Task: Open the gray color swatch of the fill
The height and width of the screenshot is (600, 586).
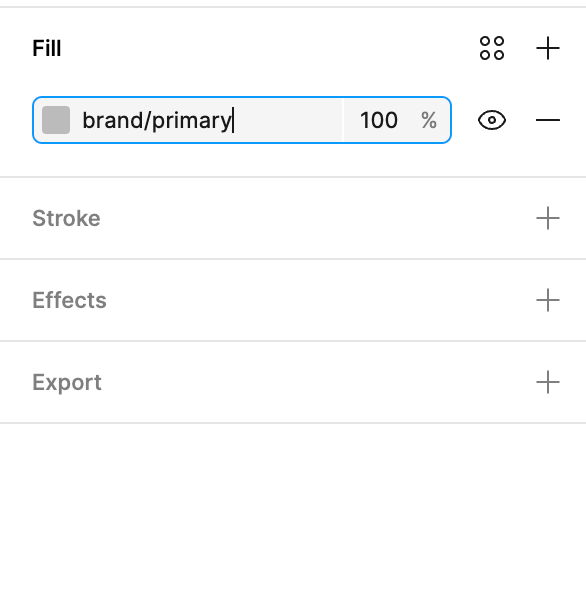Action: (x=56, y=120)
